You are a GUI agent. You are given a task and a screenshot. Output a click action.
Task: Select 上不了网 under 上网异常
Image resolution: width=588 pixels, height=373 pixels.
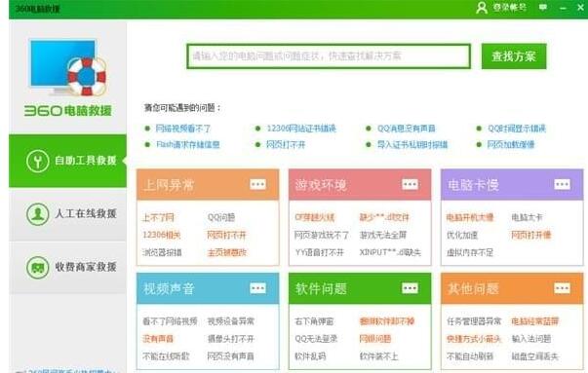pyautogui.click(x=158, y=217)
